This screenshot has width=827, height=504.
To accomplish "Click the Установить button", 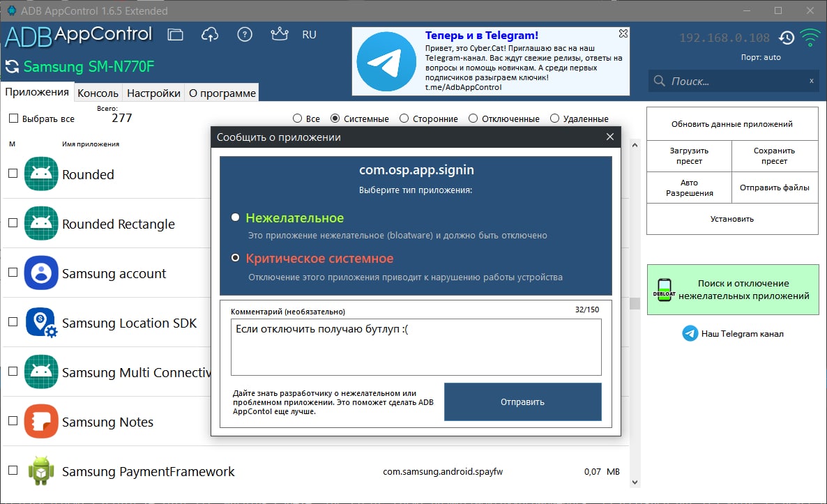I will (732, 219).
